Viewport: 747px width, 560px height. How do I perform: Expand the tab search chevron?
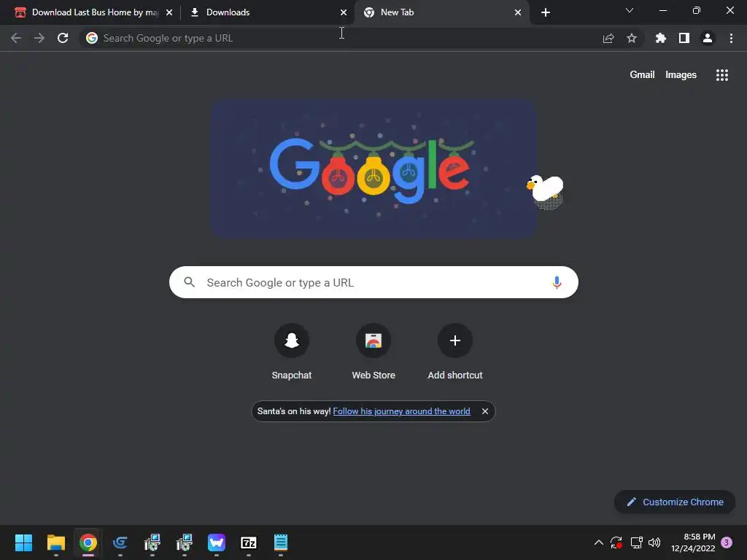pos(630,10)
